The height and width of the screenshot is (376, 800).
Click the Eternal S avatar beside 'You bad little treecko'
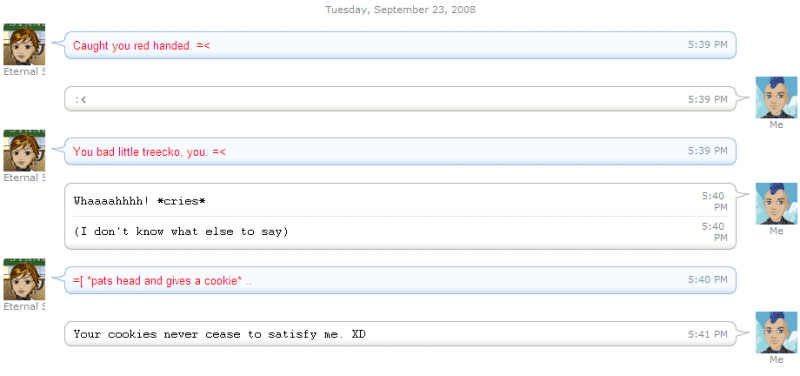24,151
